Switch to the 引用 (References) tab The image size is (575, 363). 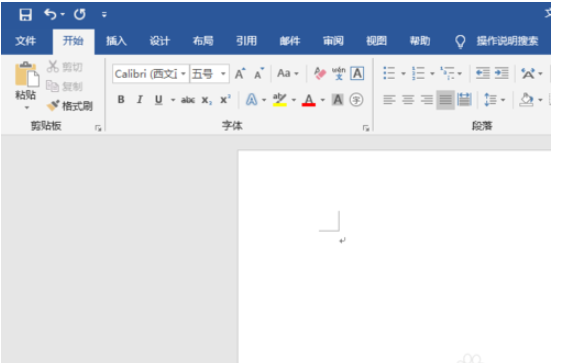(246, 41)
